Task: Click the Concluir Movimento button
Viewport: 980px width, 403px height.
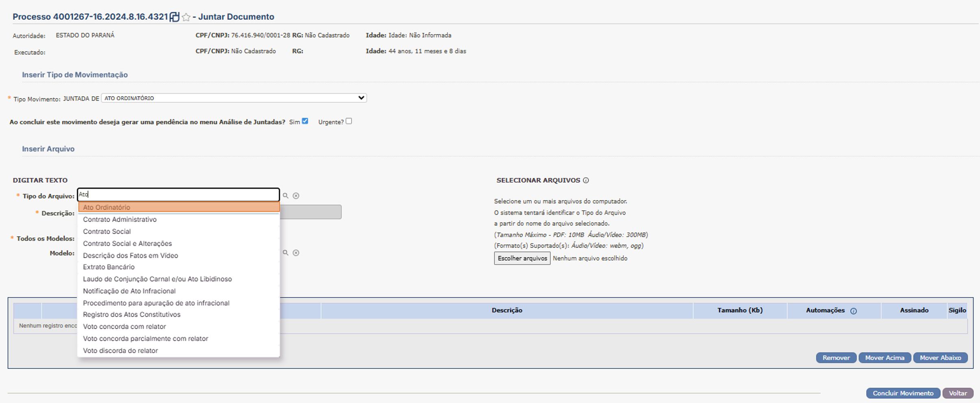Action: 903,393
